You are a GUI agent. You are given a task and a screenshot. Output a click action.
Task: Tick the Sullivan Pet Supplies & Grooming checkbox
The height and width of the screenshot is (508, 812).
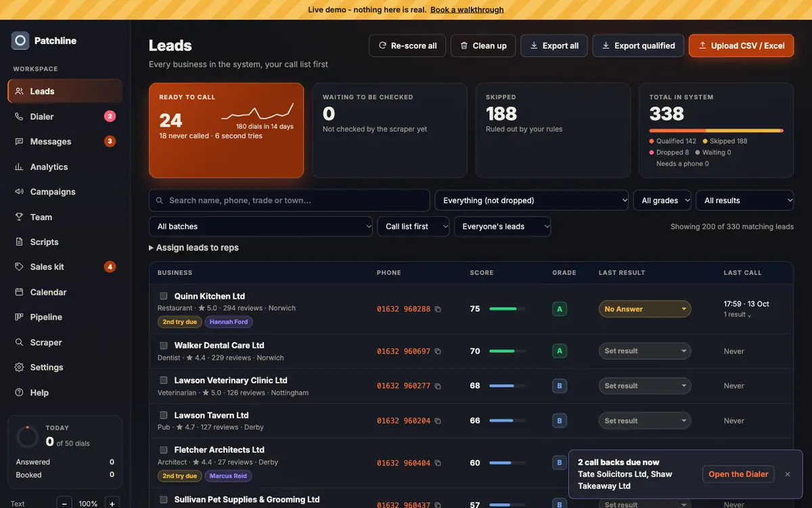click(x=163, y=499)
